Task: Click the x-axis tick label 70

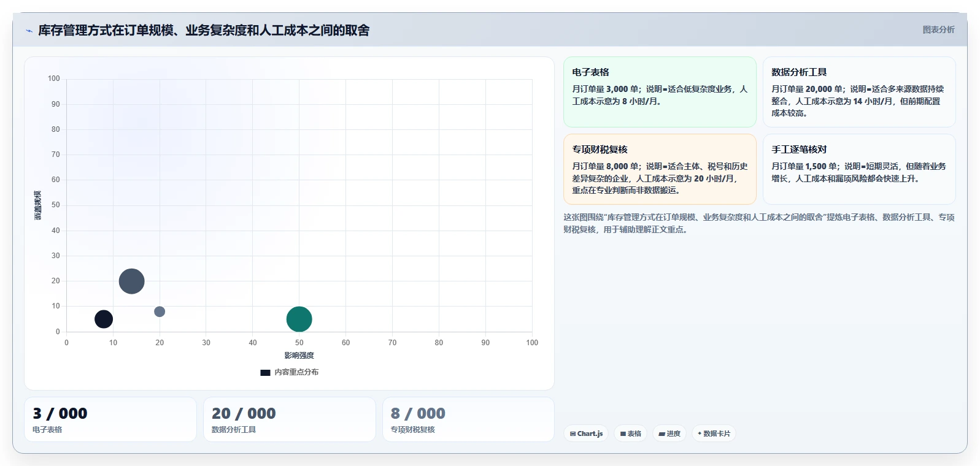Action: click(x=392, y=343)
